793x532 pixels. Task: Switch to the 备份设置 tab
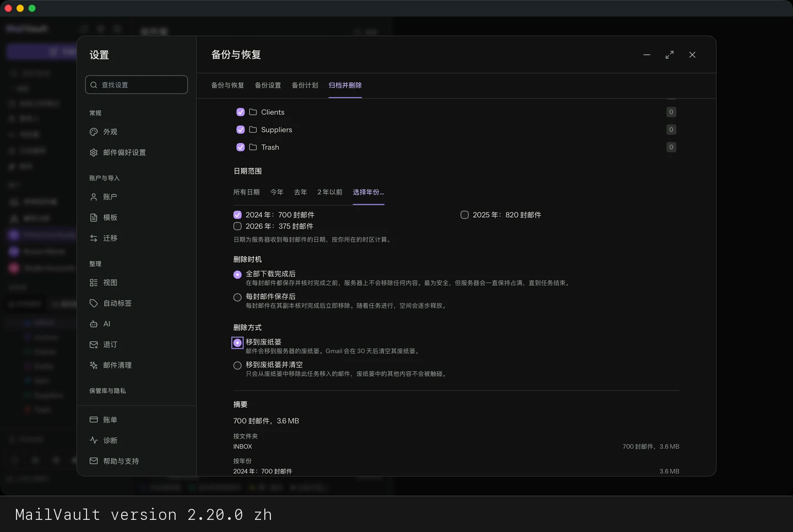[x=268, y=85]
